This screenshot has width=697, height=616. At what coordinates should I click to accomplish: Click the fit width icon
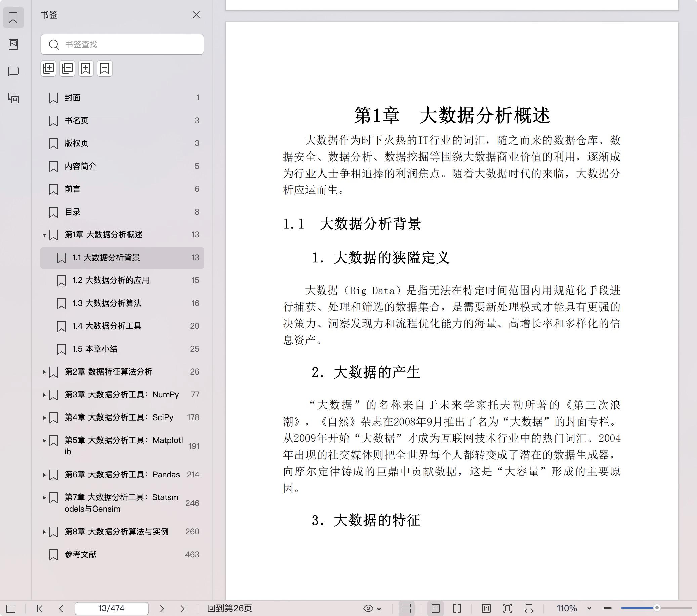529,608
